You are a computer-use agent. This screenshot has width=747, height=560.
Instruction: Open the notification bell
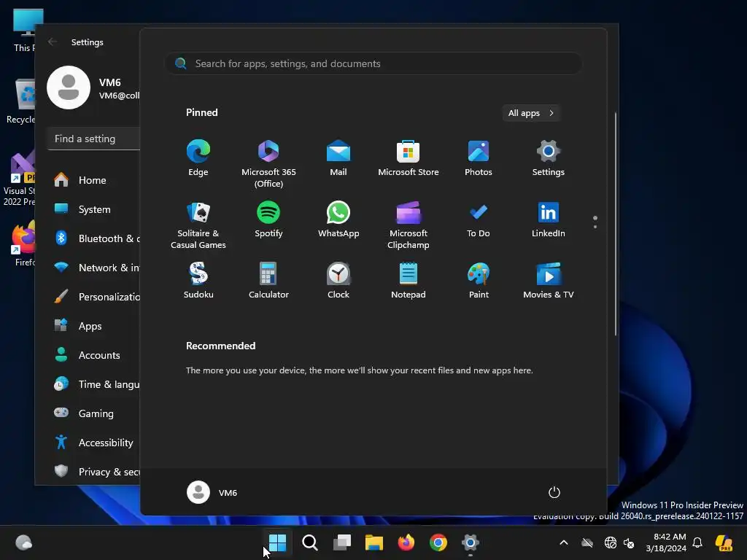[697, 542]
